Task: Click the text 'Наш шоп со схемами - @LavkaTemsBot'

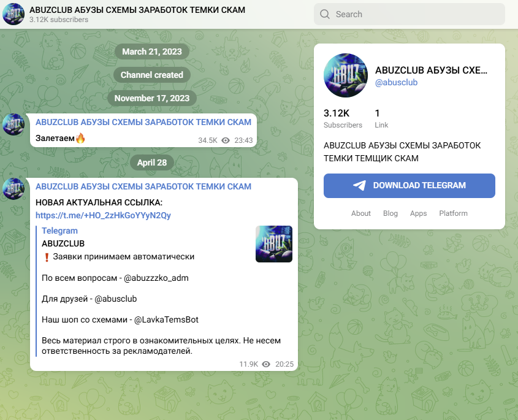Action: pyautogui.click(x=120, y=319)
